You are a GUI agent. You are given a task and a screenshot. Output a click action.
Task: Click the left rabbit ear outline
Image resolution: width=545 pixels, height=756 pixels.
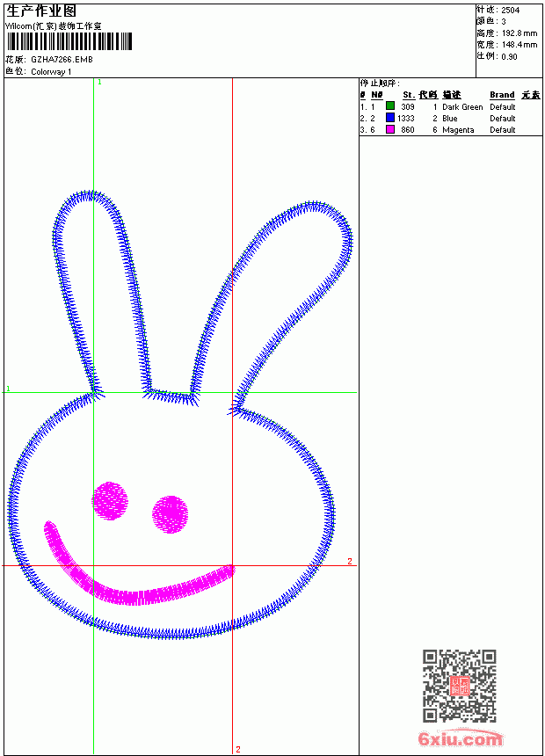pyautogui.click(x=98, y=294)
